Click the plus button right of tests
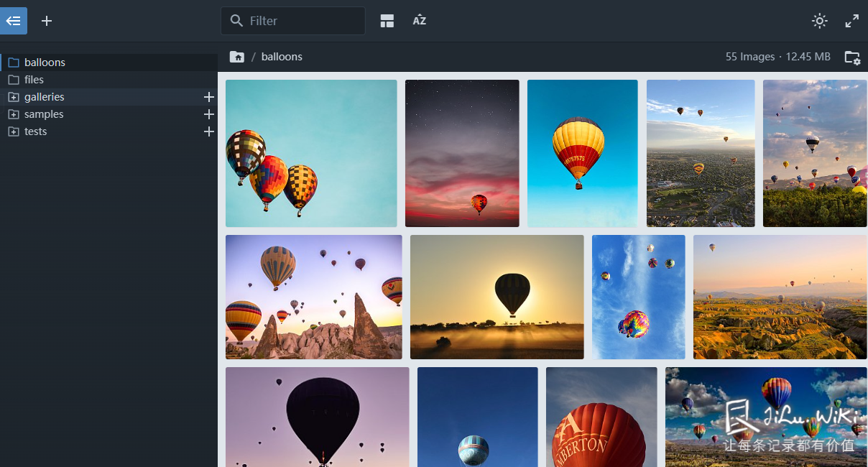 click(209, 131)
